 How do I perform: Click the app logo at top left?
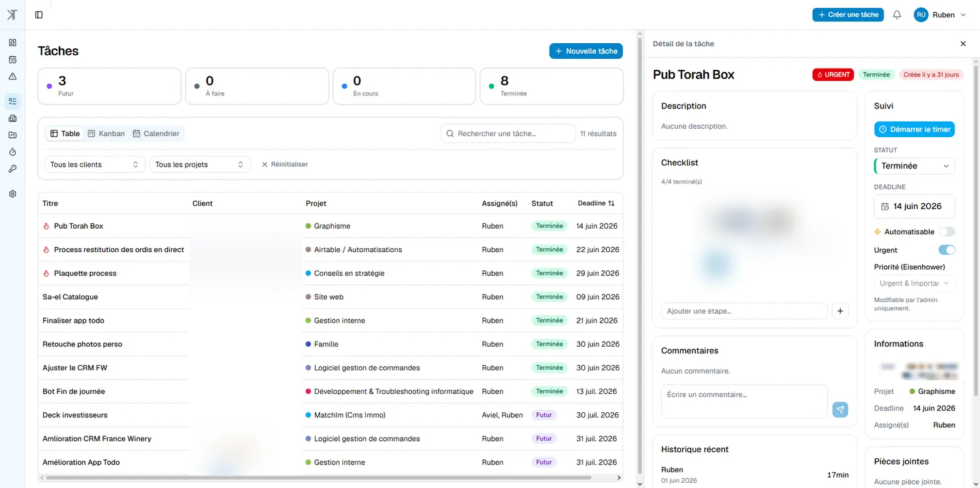[12, 15]
